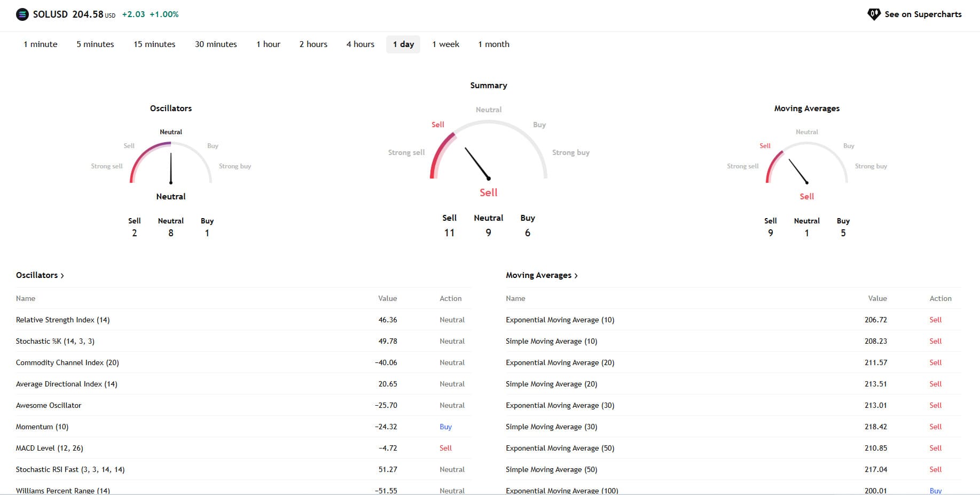
Task: Select the 1 hour timeframe tab
Action: (x=268, y=44)
